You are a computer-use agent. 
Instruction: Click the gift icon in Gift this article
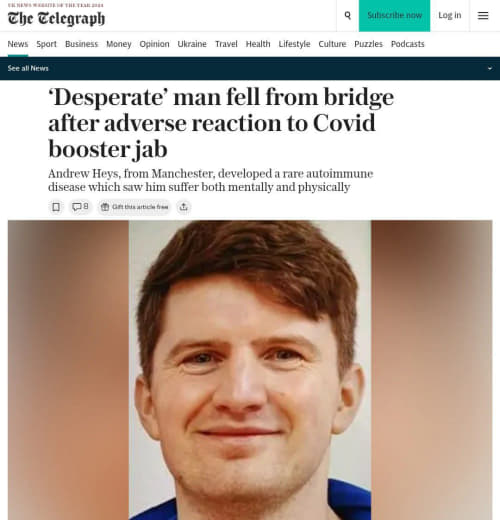point(105,207)
